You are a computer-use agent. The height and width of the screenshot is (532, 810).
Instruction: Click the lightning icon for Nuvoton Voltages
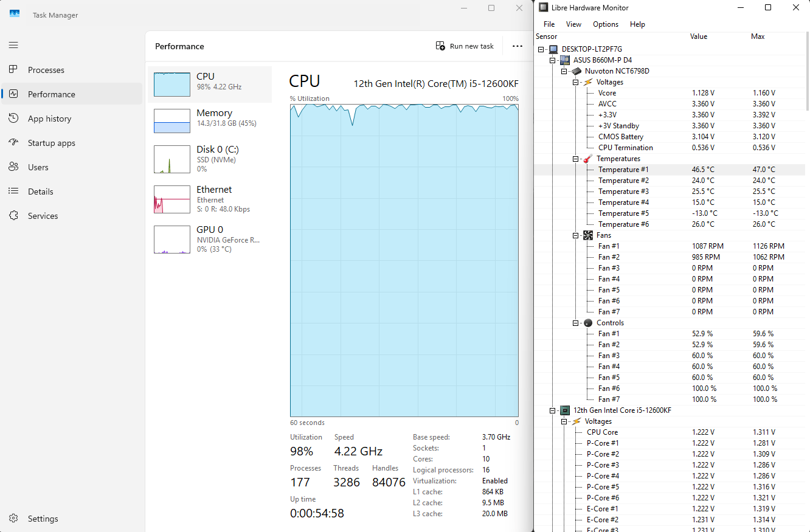(588, 82)
